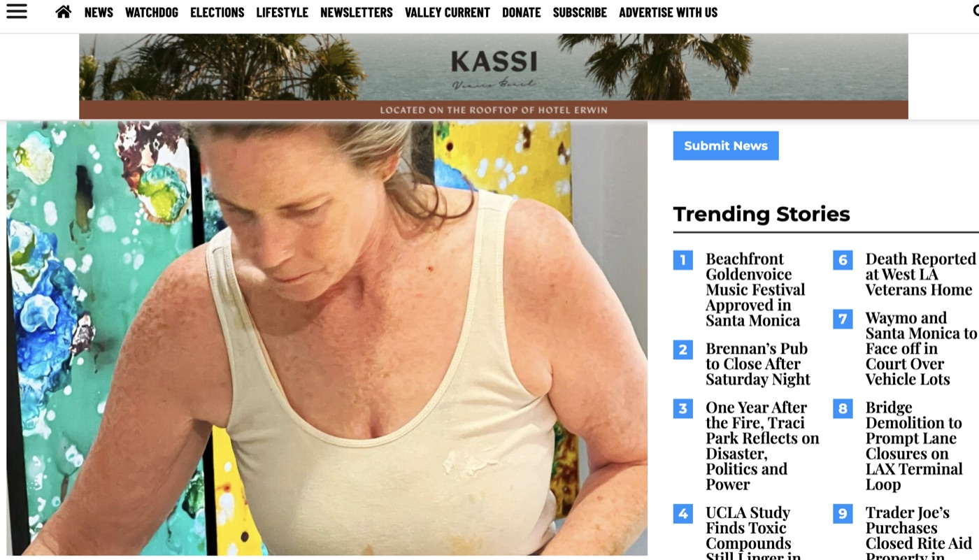Select the number 6 trending badge
The height and width of the screenshot is (560, 979).
click(x=843, y=260)
